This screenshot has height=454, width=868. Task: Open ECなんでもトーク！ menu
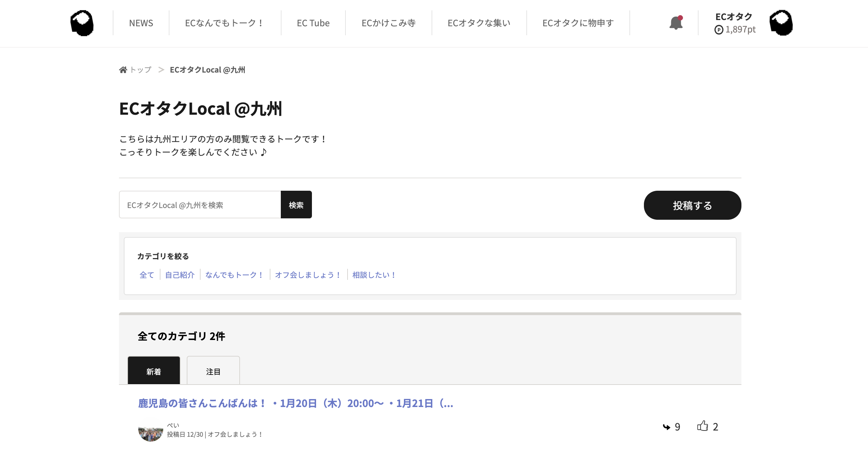(x=225, y=23)
